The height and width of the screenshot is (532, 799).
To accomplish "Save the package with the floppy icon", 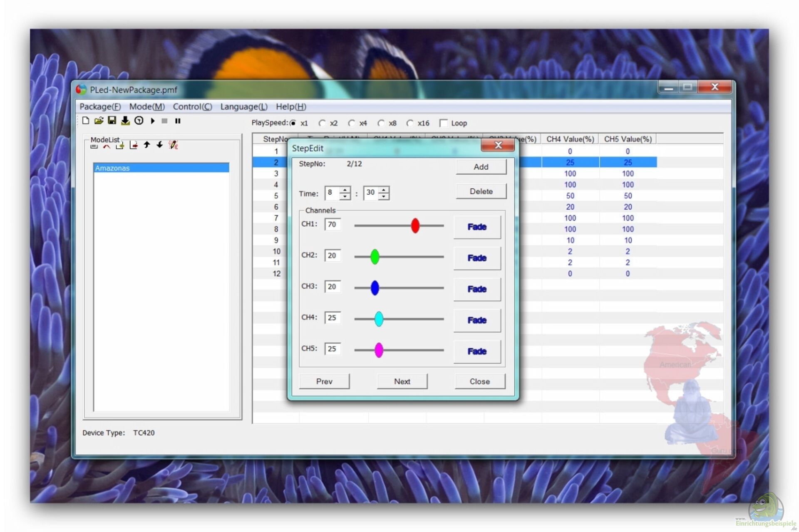I will pos(112,121).
